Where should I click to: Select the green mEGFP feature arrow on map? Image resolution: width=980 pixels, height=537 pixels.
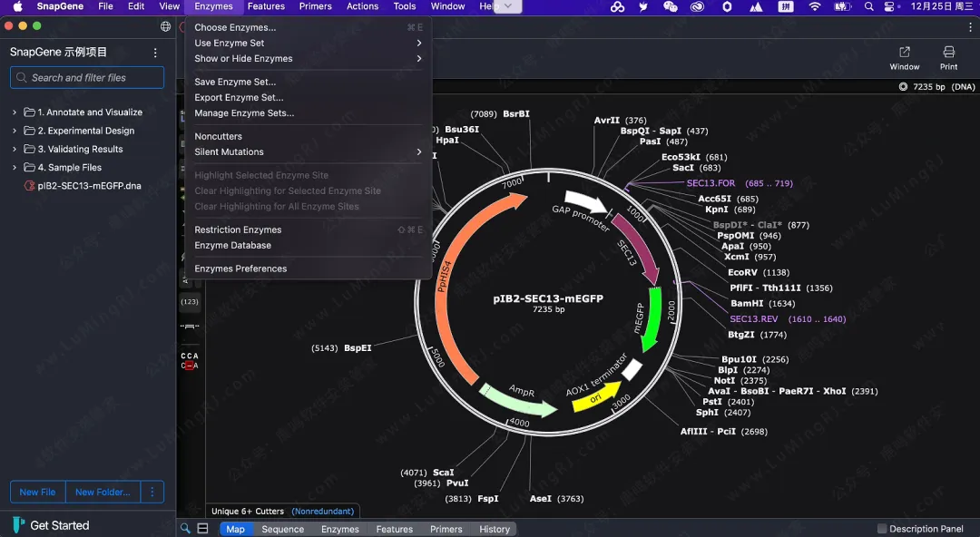(649, 317)
